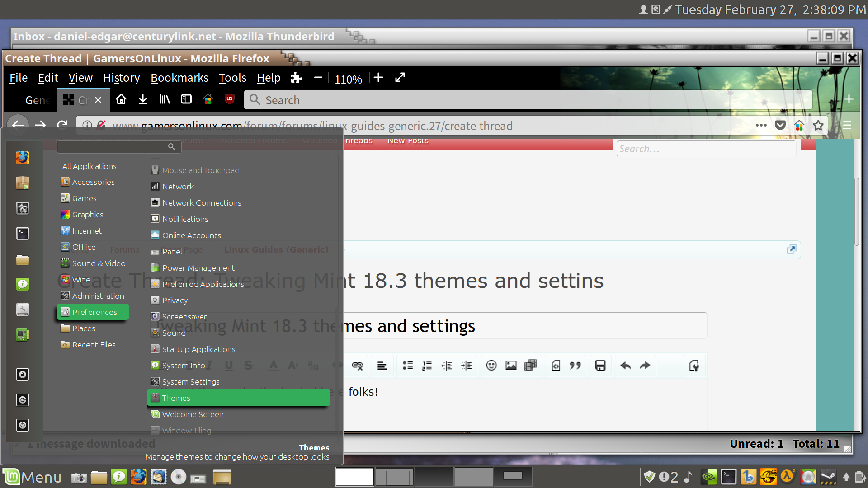The width and height of the screenshot is (868, 488).
Task: Insert an unordered bullet list
Action: pyautogui.click(x=408, y=366)
